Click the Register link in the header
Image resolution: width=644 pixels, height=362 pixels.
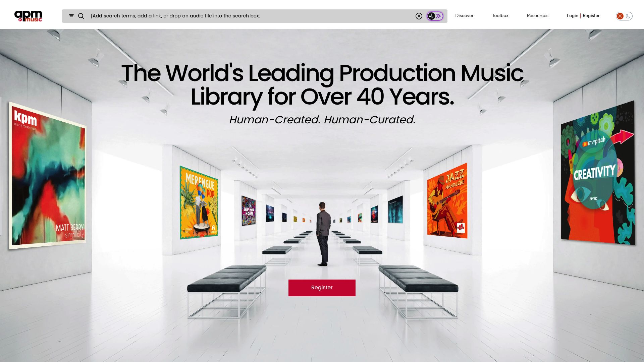tap(591, 15)
